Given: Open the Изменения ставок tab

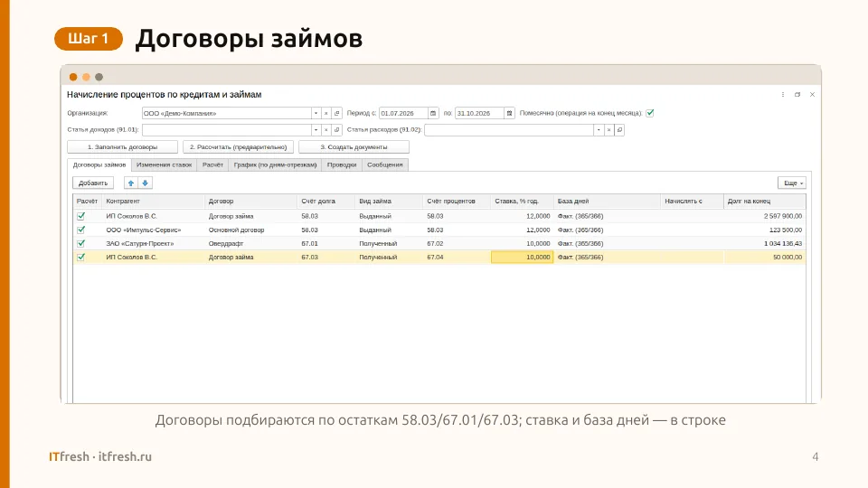Looking at the screenshot, I should pos(164,164).
